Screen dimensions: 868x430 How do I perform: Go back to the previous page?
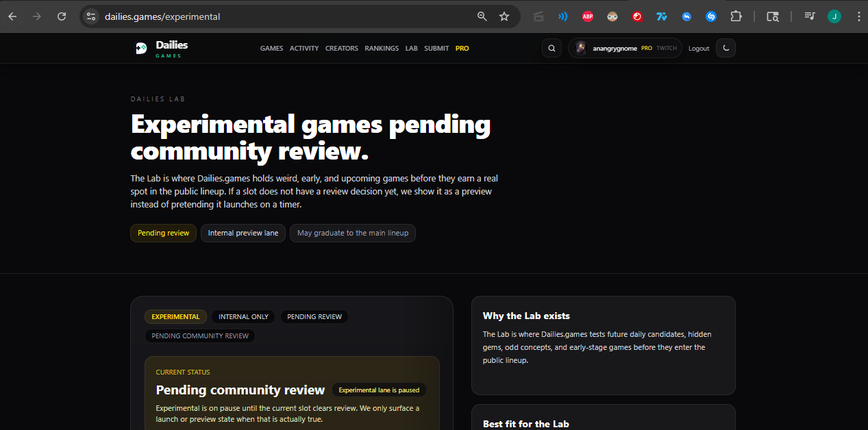pyautogui.click(x=12, y=16)
